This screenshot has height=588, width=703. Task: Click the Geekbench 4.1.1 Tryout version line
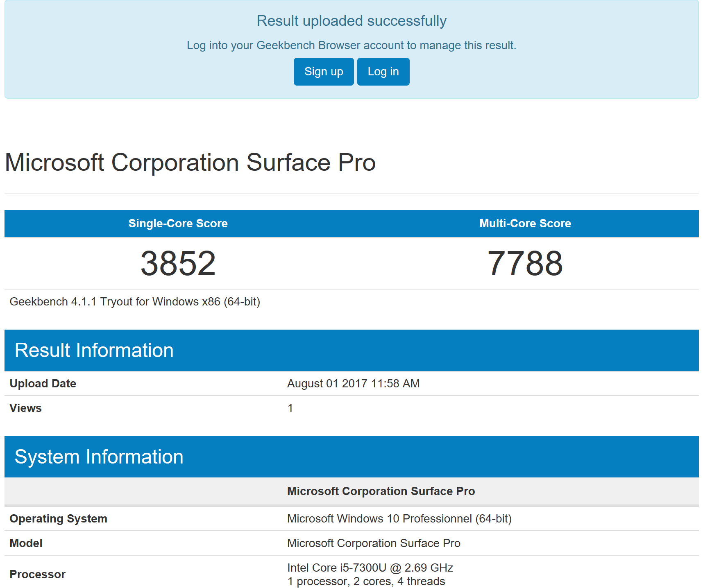pos(135,302)
